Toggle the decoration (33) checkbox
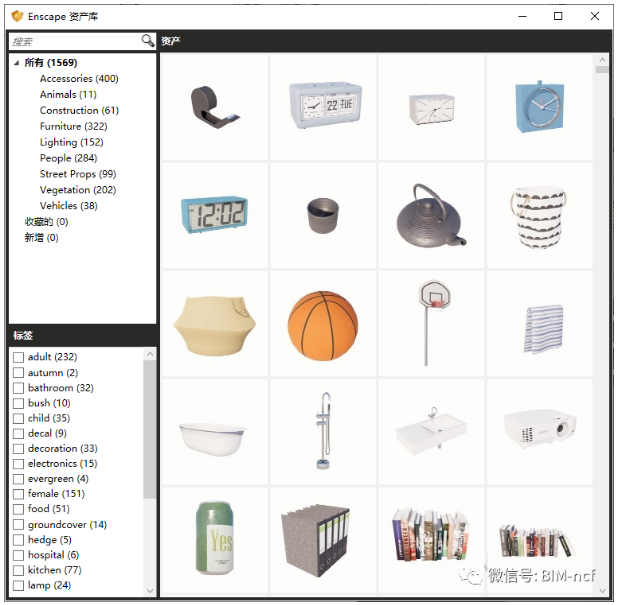The width and height of the screenshot is (617, 605). coord(18,449)
